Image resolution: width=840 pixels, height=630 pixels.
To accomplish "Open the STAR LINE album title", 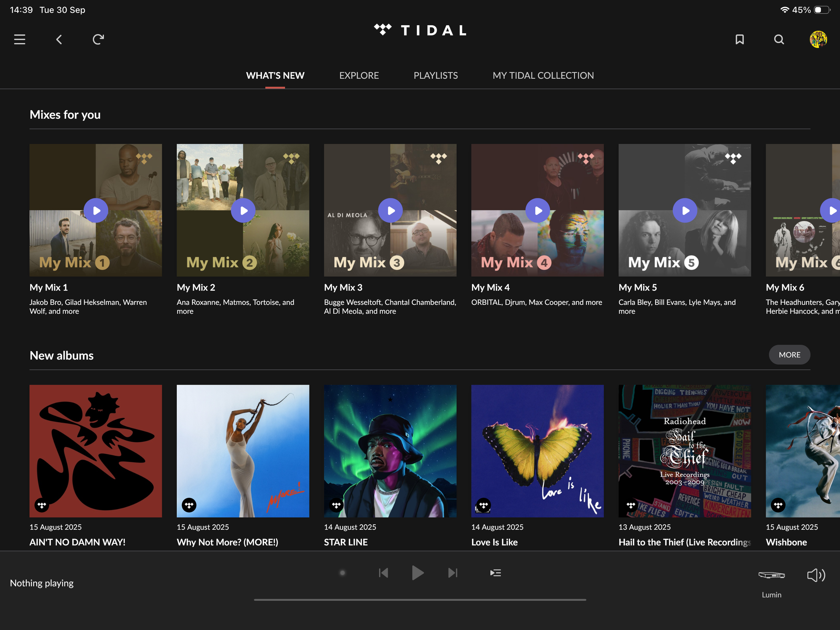I will [345, 542].
